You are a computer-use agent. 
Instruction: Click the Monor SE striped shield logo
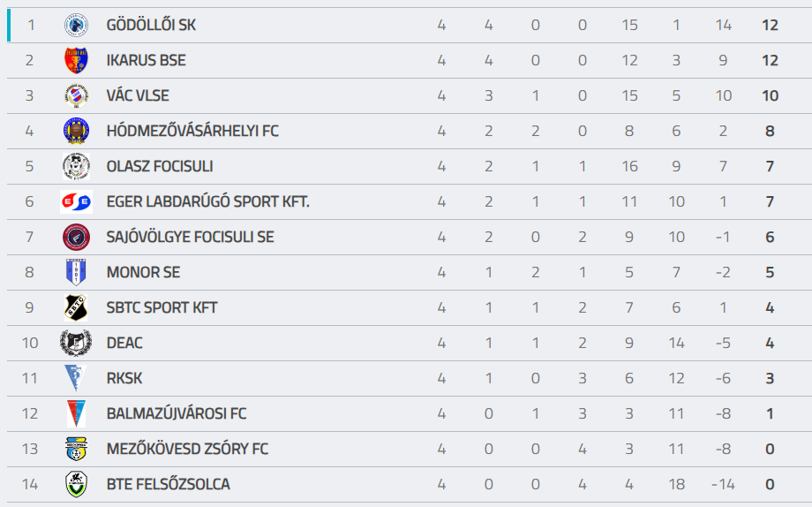click(x=76, y=272)
